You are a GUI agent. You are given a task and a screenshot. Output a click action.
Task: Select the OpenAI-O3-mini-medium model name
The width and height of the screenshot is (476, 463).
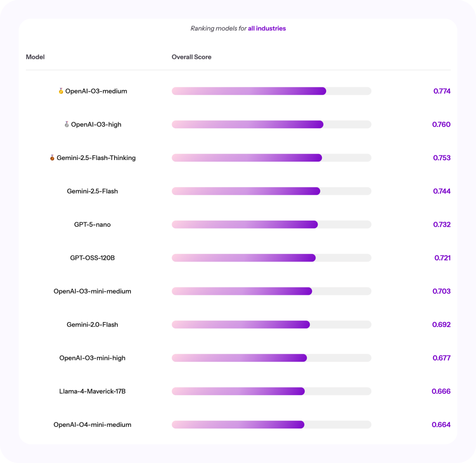[92, 291]
